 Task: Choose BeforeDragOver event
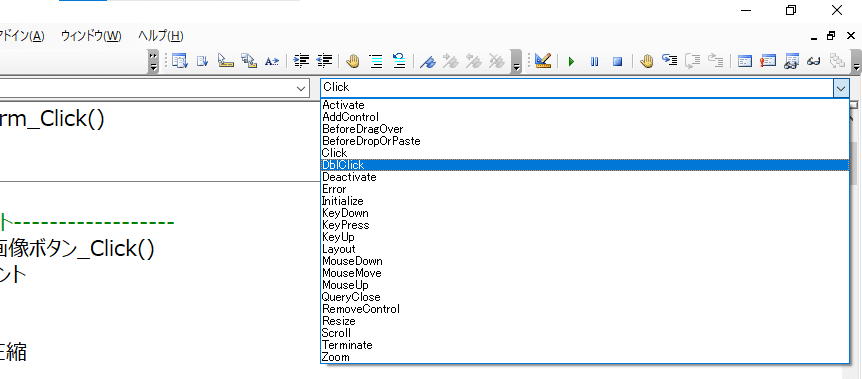[585, 129]
